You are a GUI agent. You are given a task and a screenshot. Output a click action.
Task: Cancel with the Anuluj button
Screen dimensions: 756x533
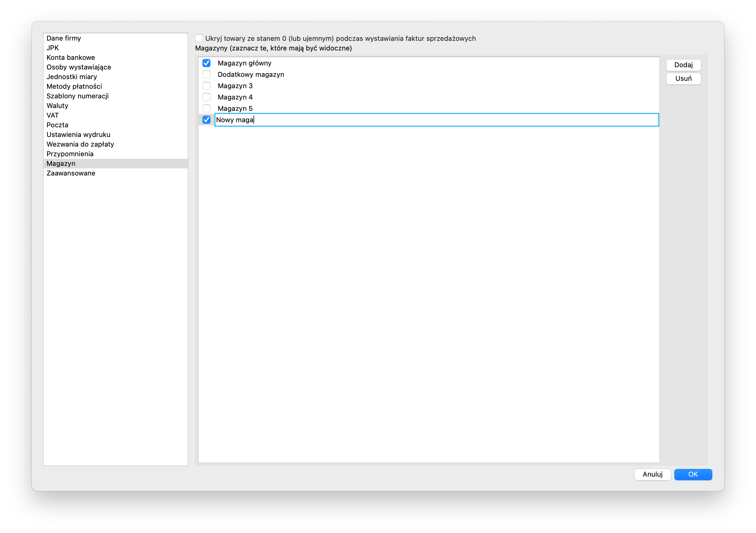click(652, 474)
